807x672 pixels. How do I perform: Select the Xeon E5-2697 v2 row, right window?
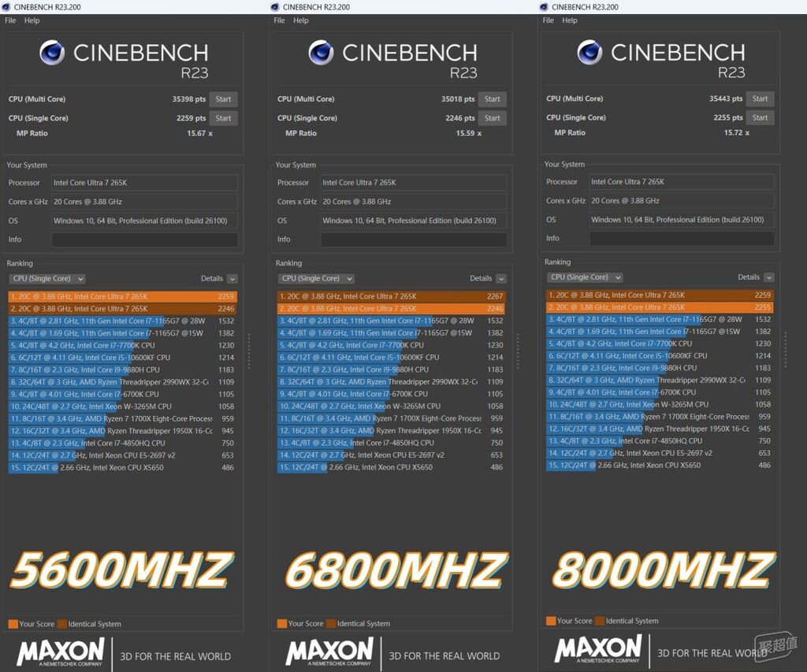pos(660,453)
